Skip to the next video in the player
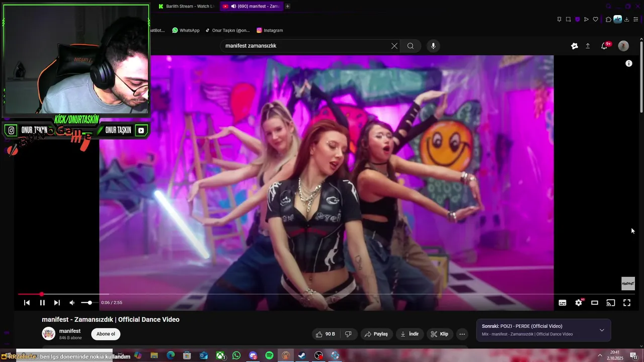The width and height of the screenshot is (644, 362). coord(57,303)
